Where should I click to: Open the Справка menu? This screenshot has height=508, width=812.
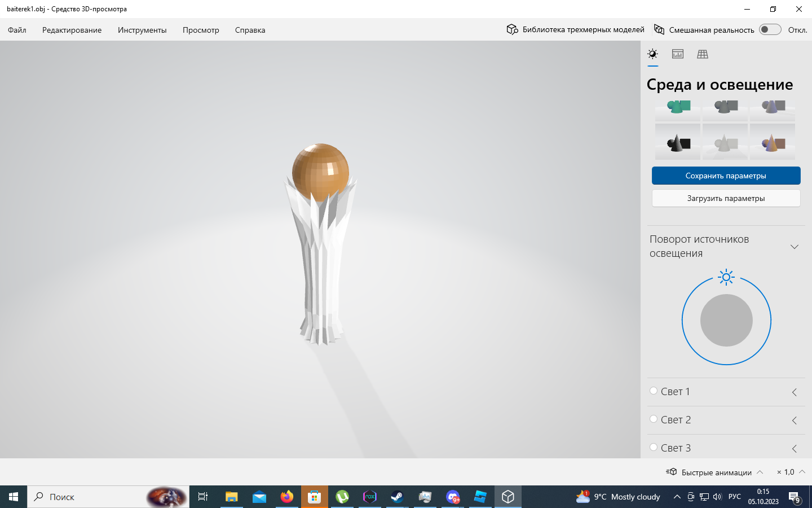click(250, 30)
